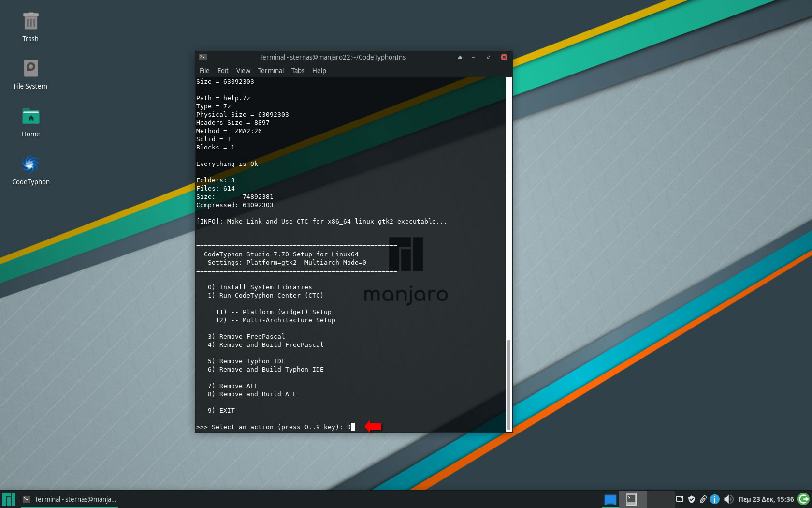Screen dimensions: 812x508
Task: Click the '[INFO]: Make Link and Use CTC' line
Action: (x=322, y=221)
